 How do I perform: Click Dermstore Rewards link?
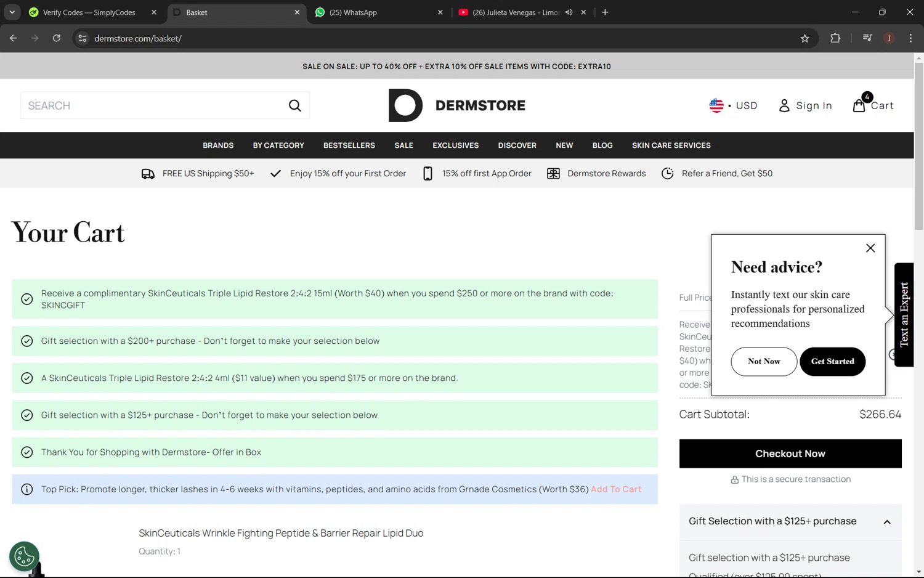[x=607, y=174]
